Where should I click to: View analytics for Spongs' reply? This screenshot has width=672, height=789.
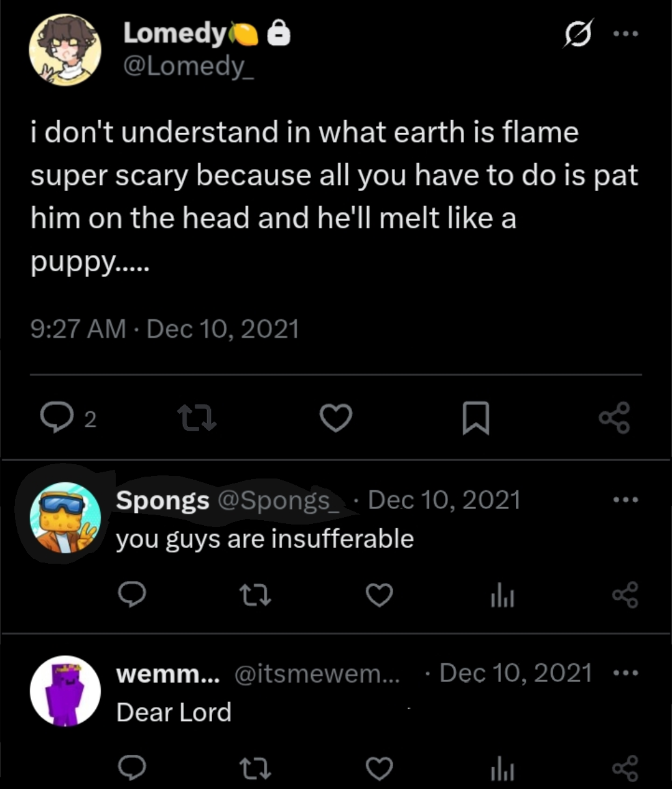[502, 596]
